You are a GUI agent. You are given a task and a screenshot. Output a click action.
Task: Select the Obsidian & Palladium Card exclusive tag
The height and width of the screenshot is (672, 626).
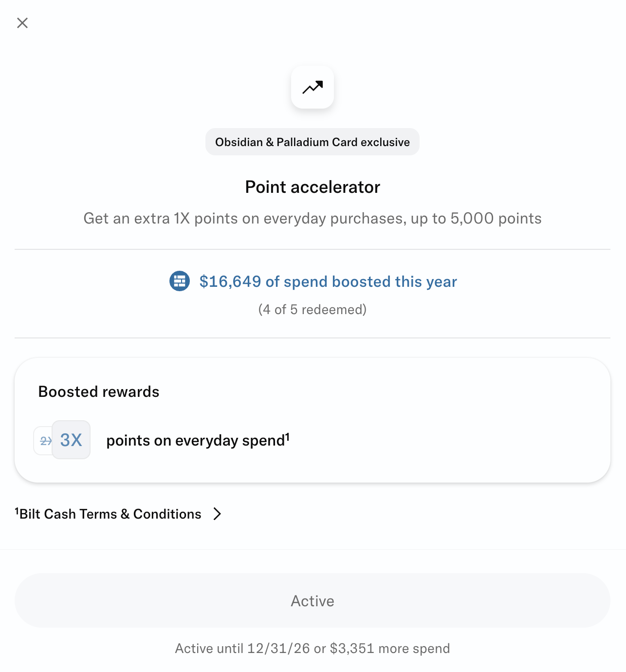313,142
